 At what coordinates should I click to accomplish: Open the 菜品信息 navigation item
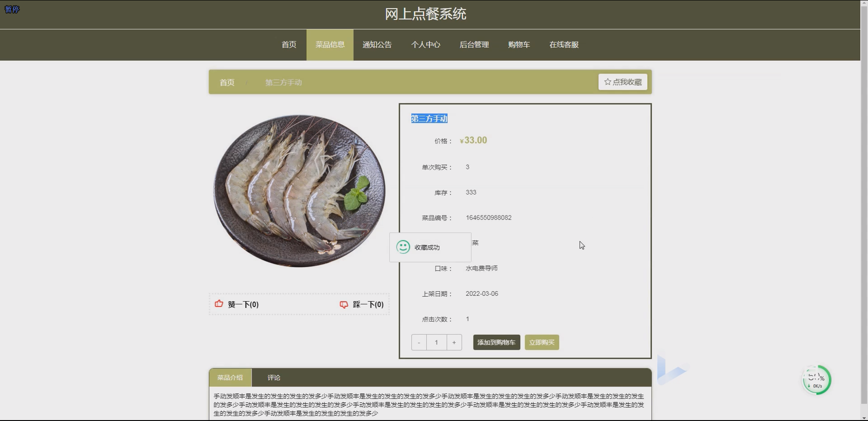click(x=330, y=44)
